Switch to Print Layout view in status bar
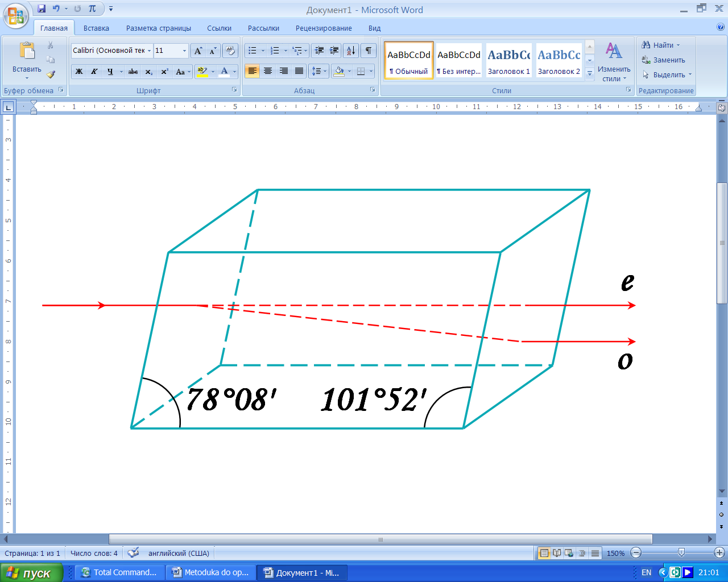 [x=544, y=553]
